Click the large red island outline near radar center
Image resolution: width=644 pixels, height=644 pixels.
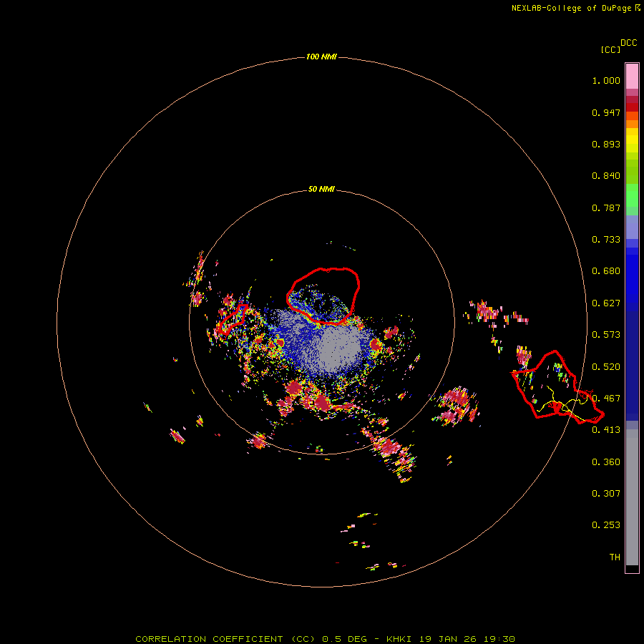(x=323, y=296)
